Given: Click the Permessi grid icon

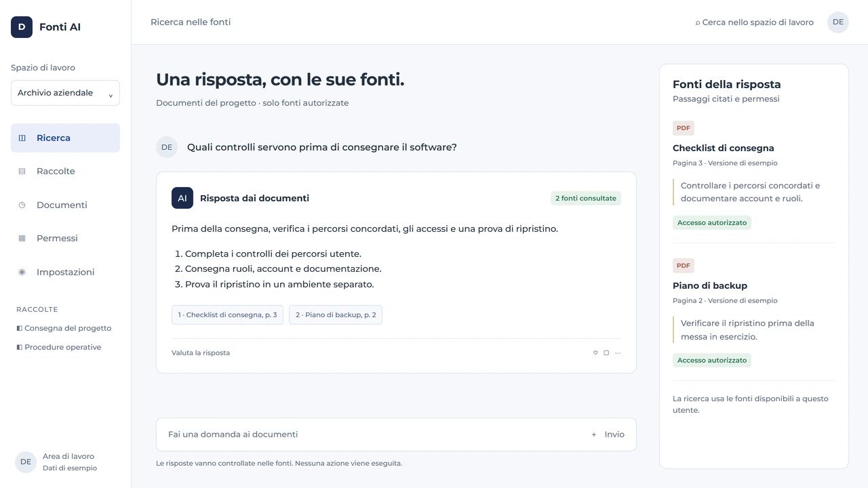Looking at the screenshot, I should point(22,239).
